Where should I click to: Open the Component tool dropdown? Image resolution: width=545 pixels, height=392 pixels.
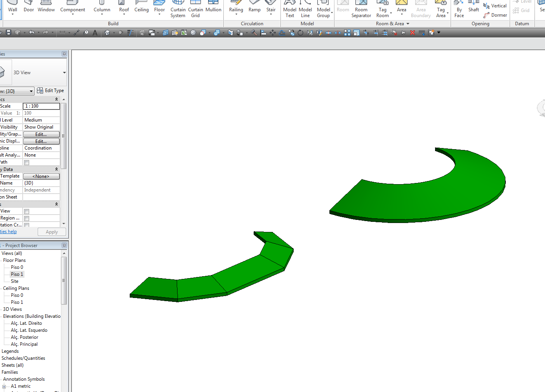(73, 14)
